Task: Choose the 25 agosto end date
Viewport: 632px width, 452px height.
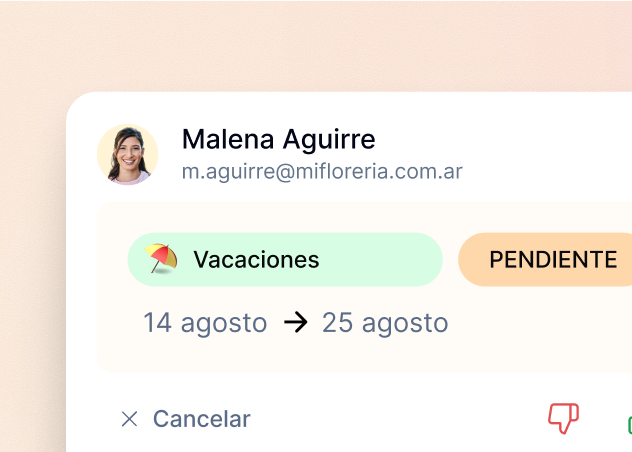Action: tap(385, 323)
